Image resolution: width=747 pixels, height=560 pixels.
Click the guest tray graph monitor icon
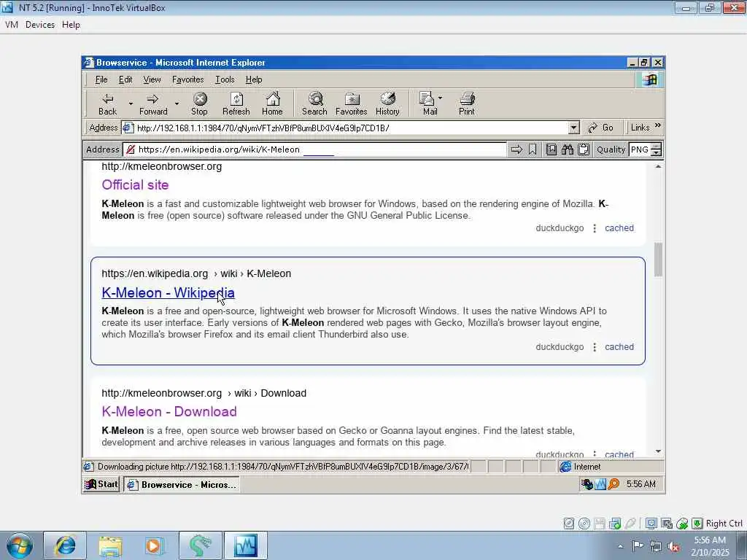pyautogui.click(x=600, y=484)
